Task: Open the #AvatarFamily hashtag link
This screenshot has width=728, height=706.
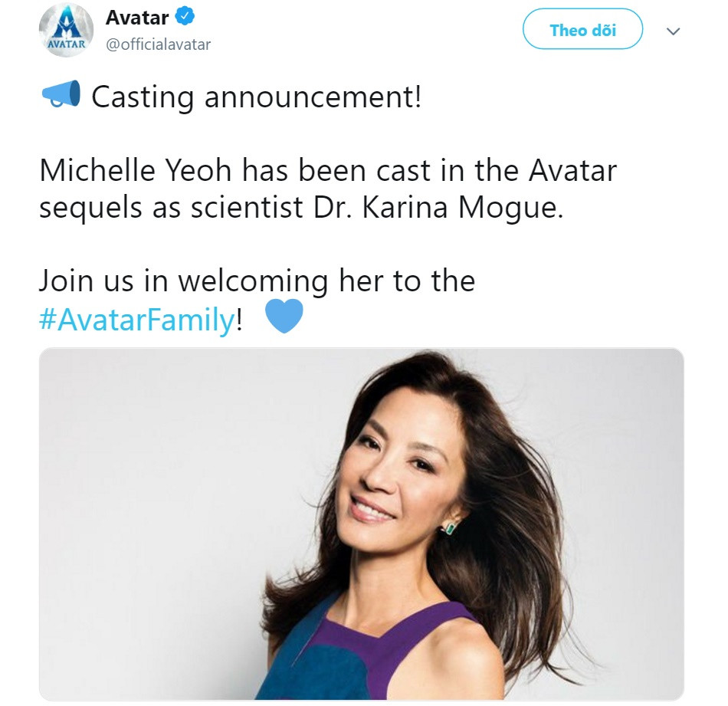Action: [x=136, y=319]
